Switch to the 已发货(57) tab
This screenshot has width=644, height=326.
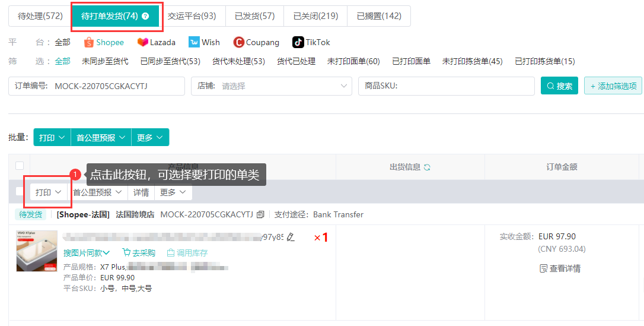pyautogui.click(x=254, y=16)
